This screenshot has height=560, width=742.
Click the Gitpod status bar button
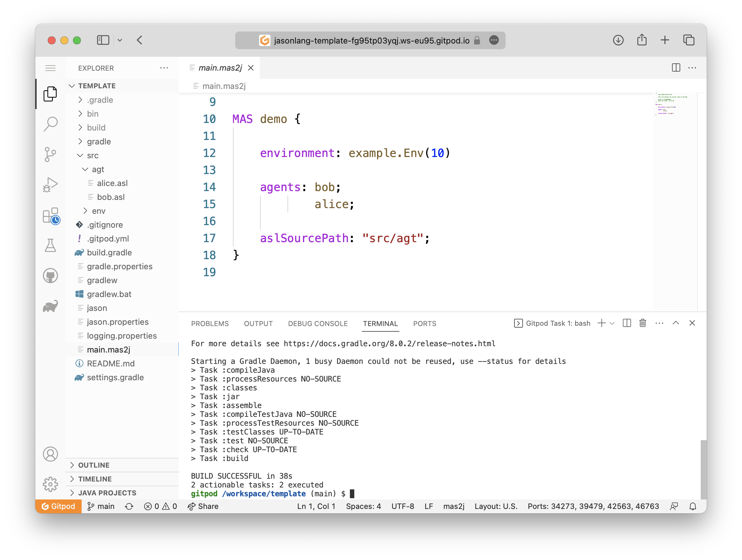click(x=58, y=506)
